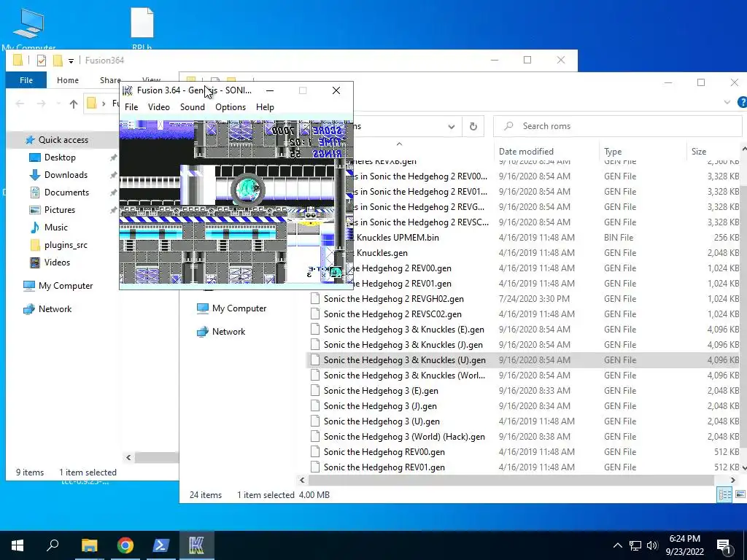747x560 pixels.
Task: Click the Fusion icon in its title bar
Action: (x=127, y=90)
